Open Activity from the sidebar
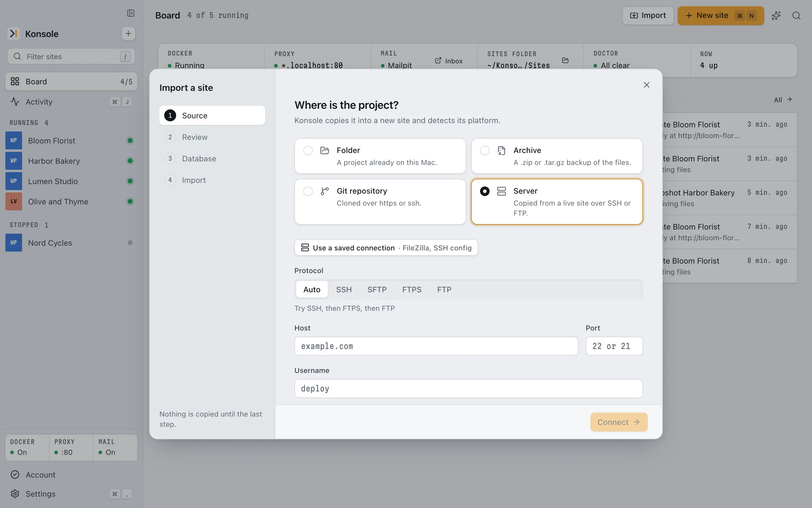 click(x=71, y=102)
